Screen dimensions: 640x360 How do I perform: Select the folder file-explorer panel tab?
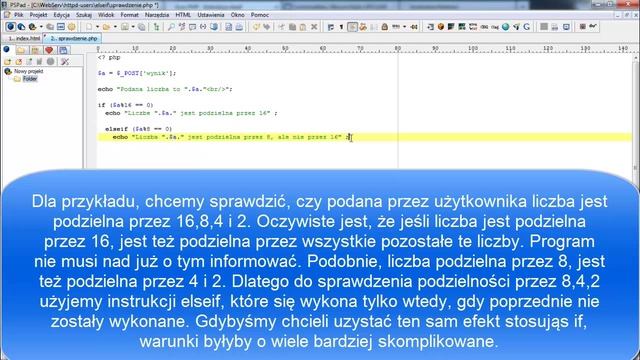(x=21, y=50)
